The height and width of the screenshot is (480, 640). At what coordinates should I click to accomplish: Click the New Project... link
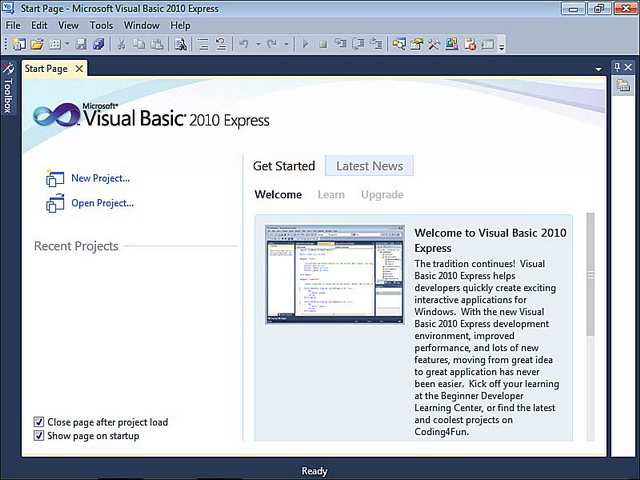click(x=100, y=178)
